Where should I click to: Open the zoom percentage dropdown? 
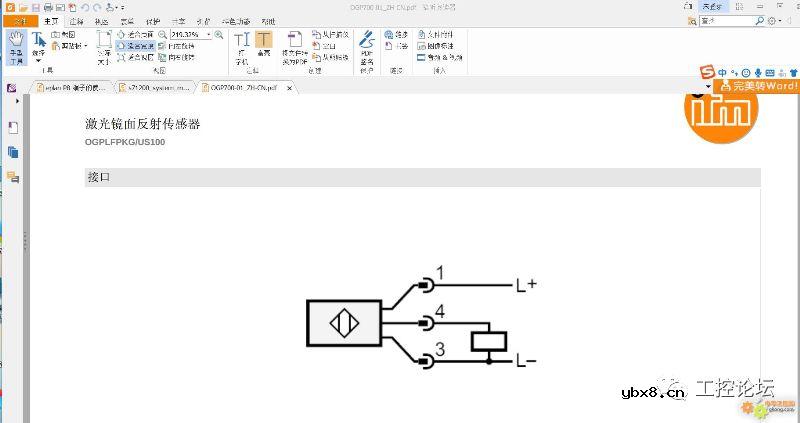click(209, 34)
